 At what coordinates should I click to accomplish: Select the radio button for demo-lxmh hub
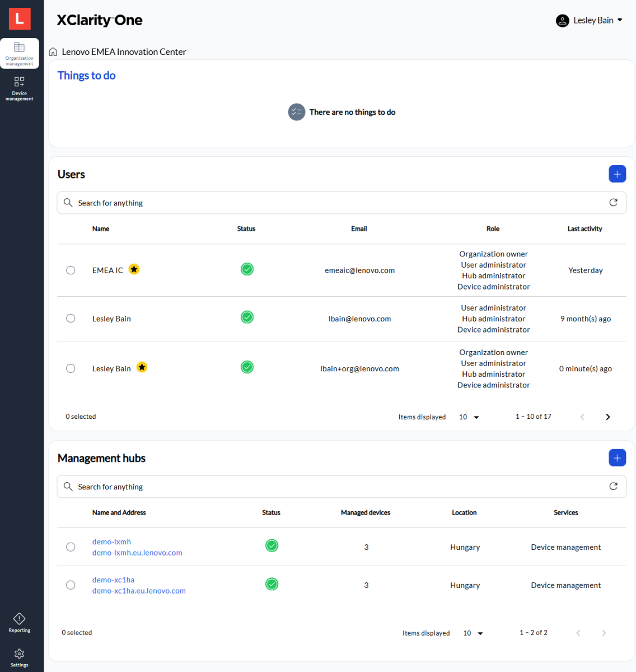click(x=71, y=547)
